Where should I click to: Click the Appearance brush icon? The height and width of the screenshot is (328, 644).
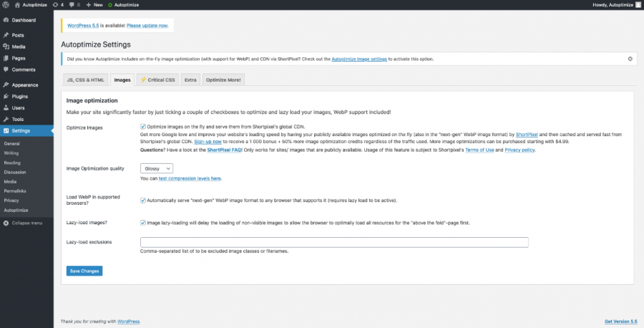tap(6, 85)
